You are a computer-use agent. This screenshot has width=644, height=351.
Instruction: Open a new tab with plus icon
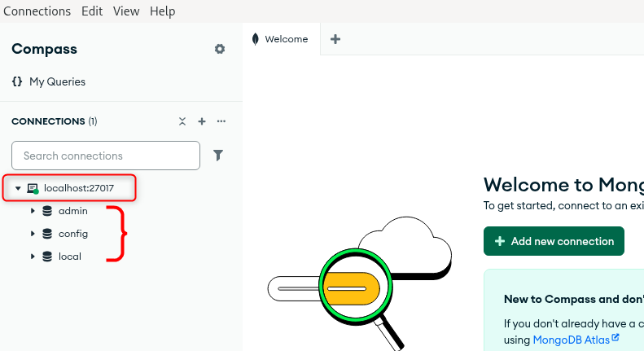[x=335, y=39]
